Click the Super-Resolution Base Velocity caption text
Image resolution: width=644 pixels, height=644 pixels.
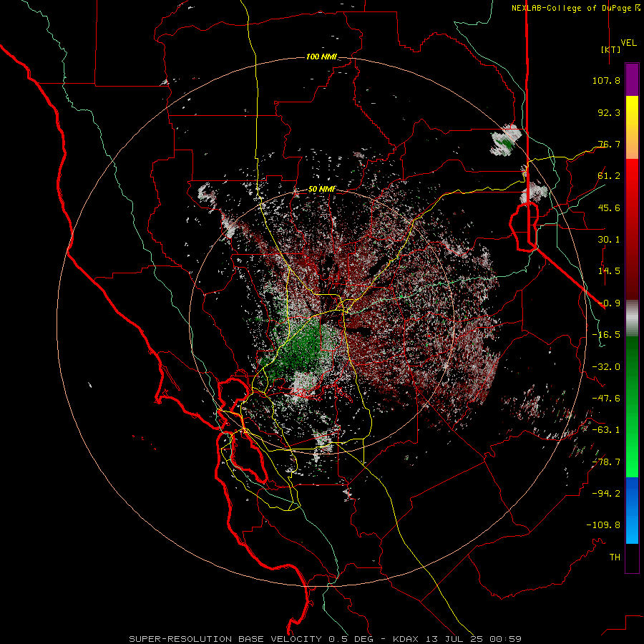coord(325,639)
